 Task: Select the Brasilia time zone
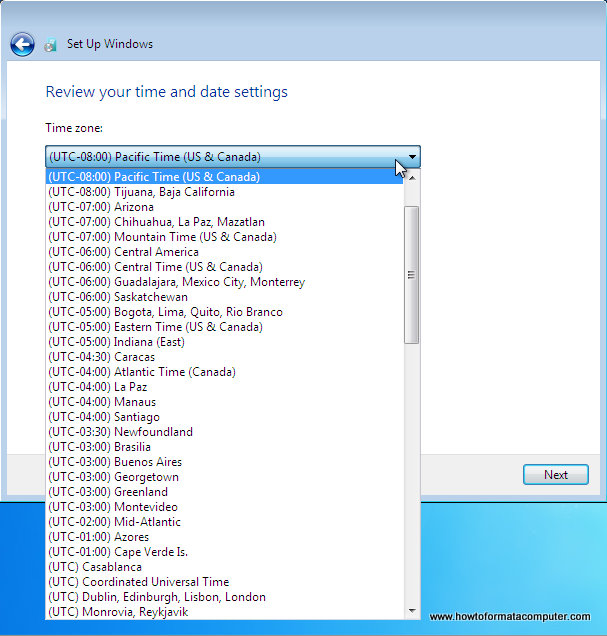tap(225, 447)
